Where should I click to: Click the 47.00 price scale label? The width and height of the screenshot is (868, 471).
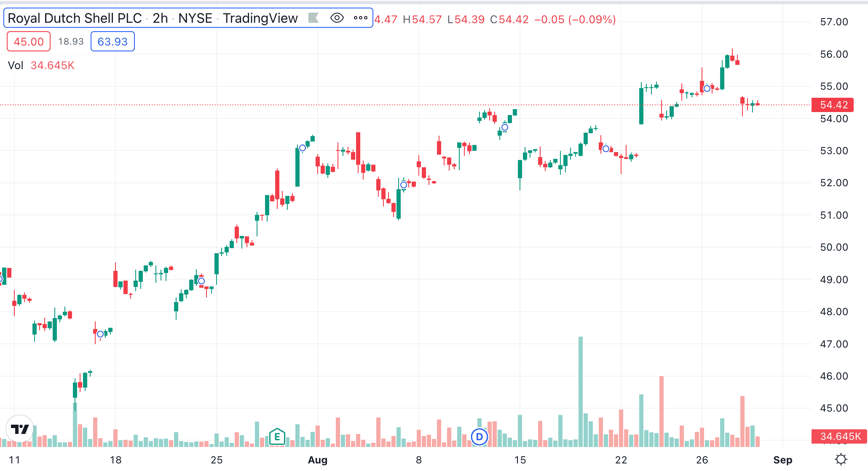(834, 344)
